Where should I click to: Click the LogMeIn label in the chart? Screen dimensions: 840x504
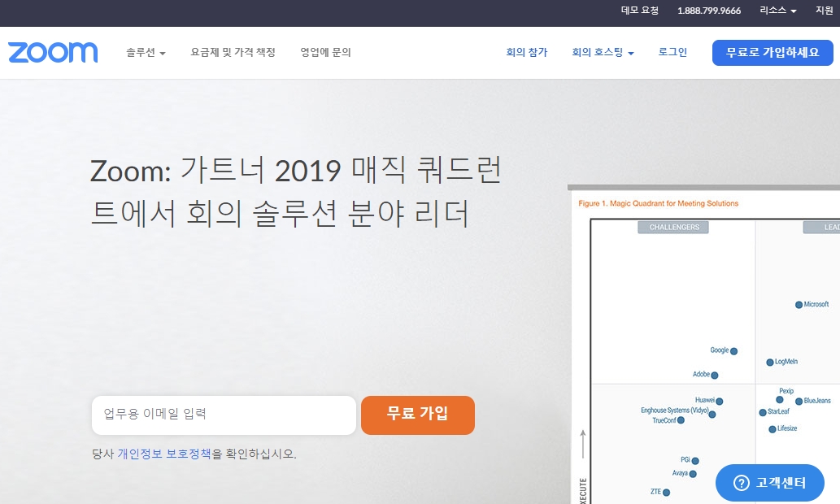786,362
